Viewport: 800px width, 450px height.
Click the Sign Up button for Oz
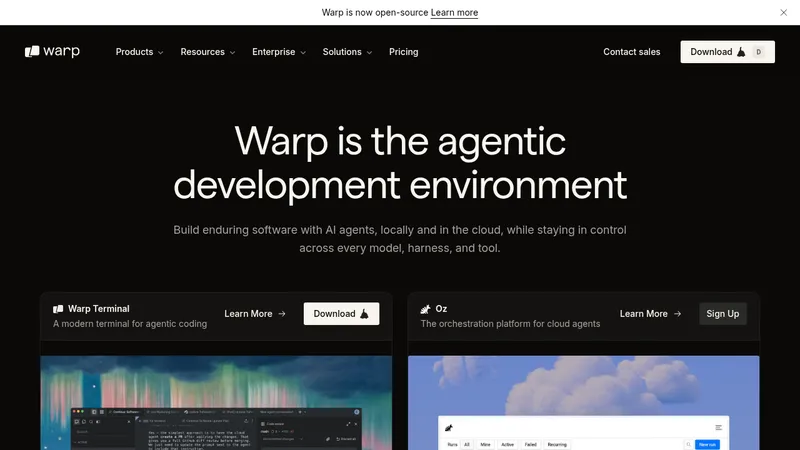point(722,314)
